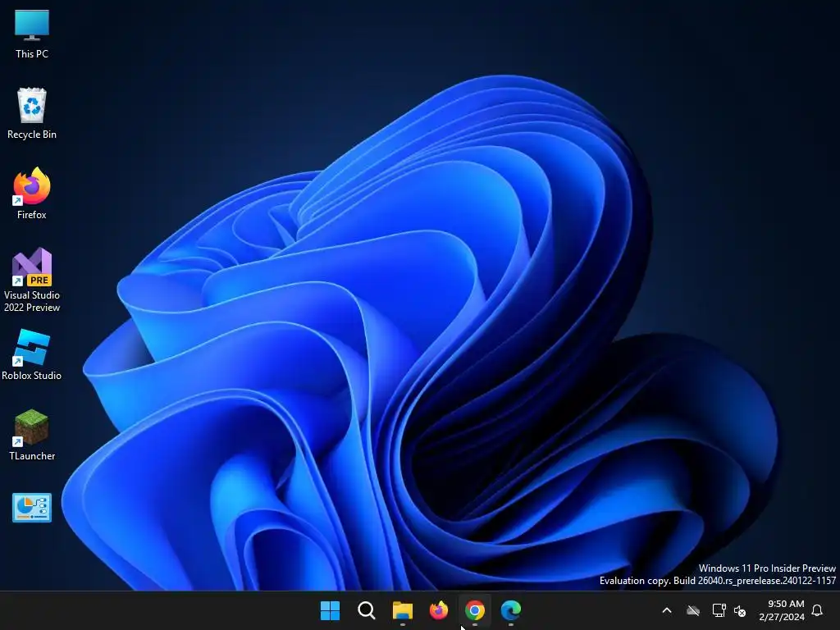Open Firefox from the taskbar
840x630 pixels.
click(439, 610)
